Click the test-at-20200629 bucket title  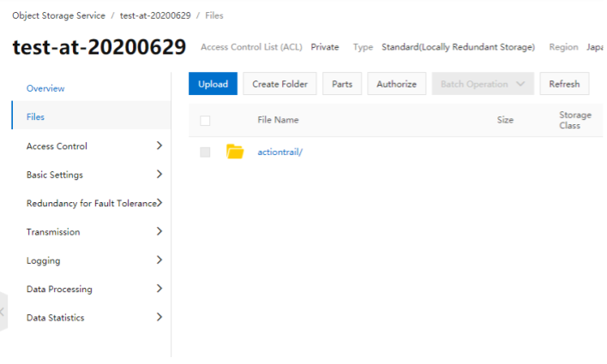99,47
